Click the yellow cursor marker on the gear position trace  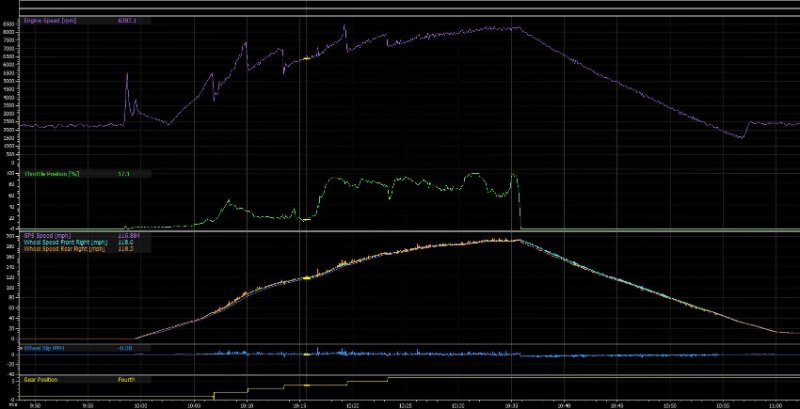(306, 385)
